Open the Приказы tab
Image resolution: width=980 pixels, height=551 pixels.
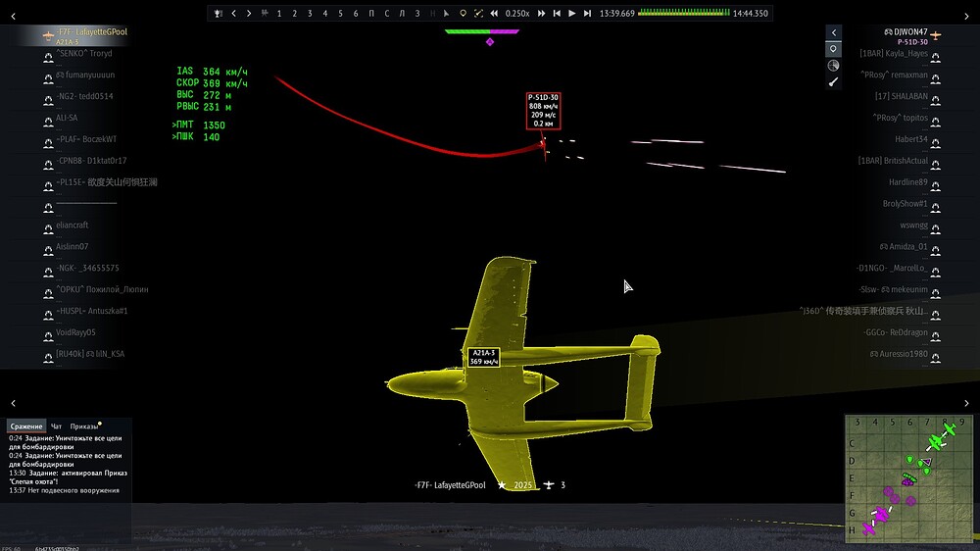point(84,426)
